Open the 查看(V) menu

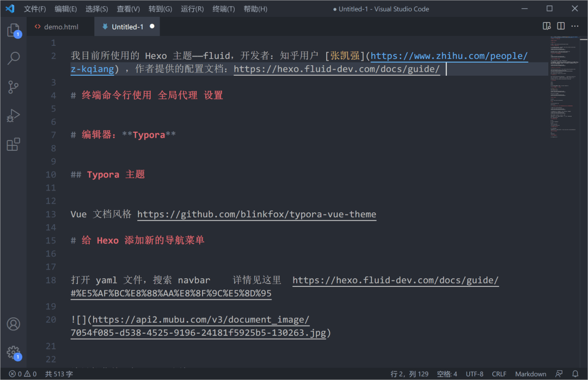coord(128,9)
